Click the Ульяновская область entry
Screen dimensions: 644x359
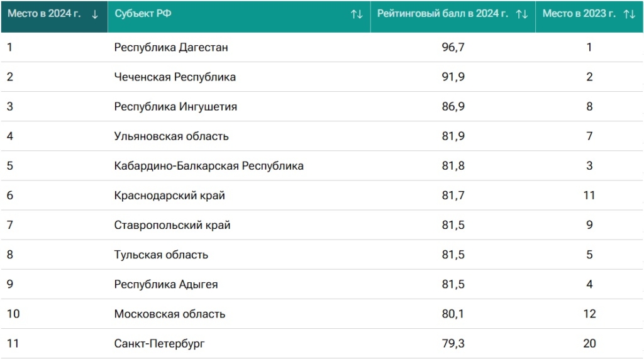[171, 136]
